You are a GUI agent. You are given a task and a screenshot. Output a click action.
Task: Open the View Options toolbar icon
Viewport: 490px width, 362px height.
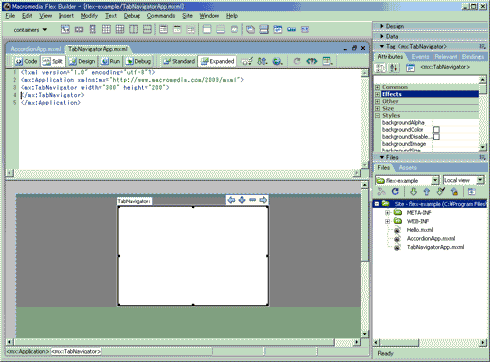coord(327,61)
